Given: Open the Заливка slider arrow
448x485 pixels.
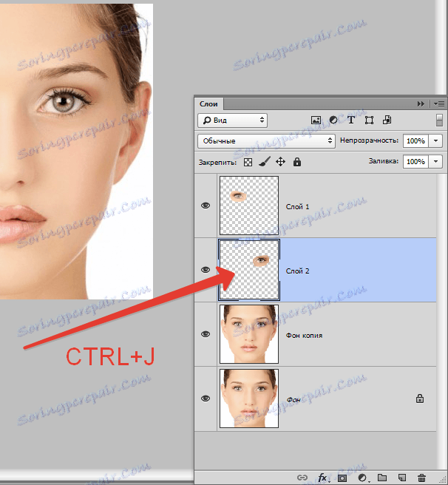Looking at the screenshot, I should 435,161.
